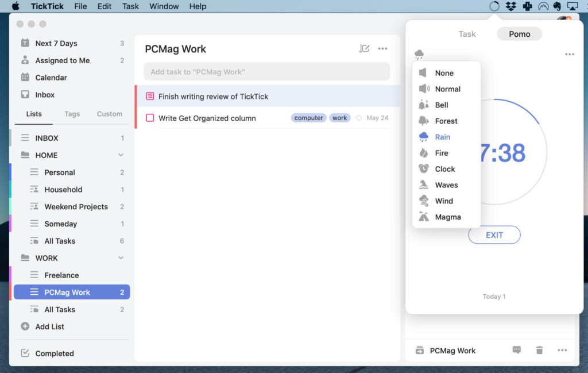Open the Freelance list
The width and height of the screenshot is (588, 373).
point(72,275)
